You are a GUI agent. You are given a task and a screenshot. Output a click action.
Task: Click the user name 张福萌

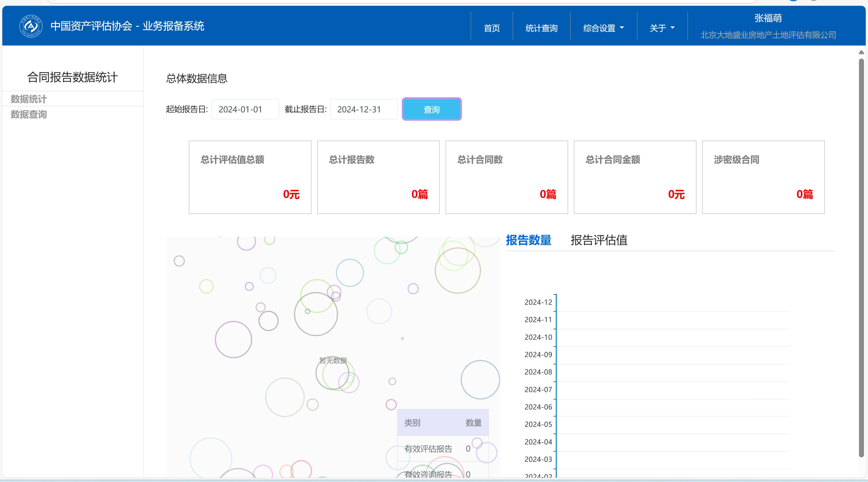pos(768,18)
